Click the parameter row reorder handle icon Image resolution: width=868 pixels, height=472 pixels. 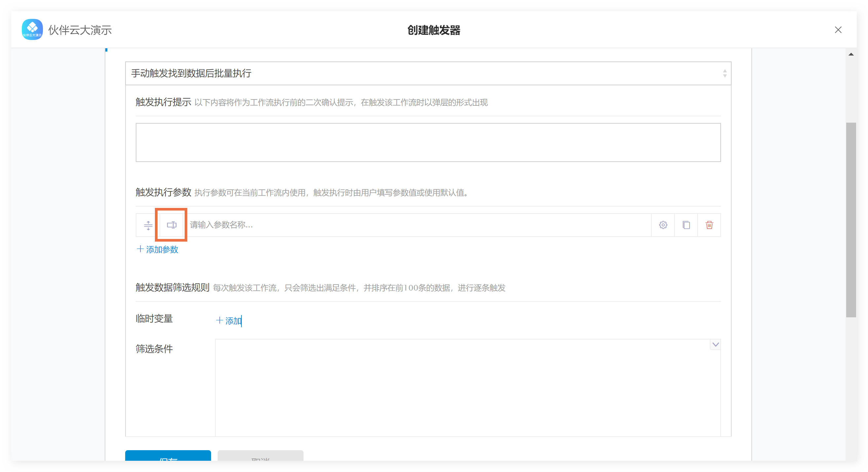(x=148, y=225)
